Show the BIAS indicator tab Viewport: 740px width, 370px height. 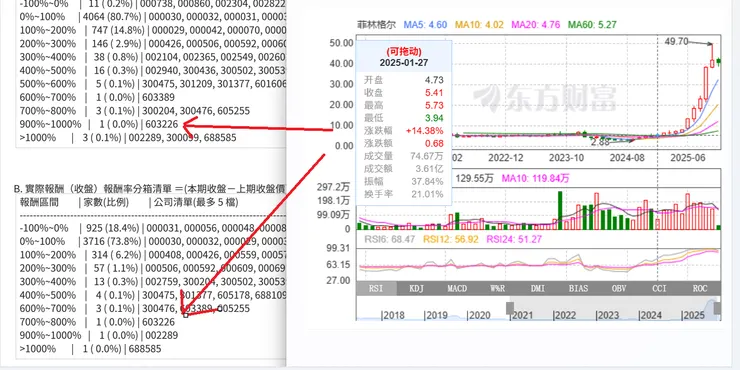[x=579, y=288]
